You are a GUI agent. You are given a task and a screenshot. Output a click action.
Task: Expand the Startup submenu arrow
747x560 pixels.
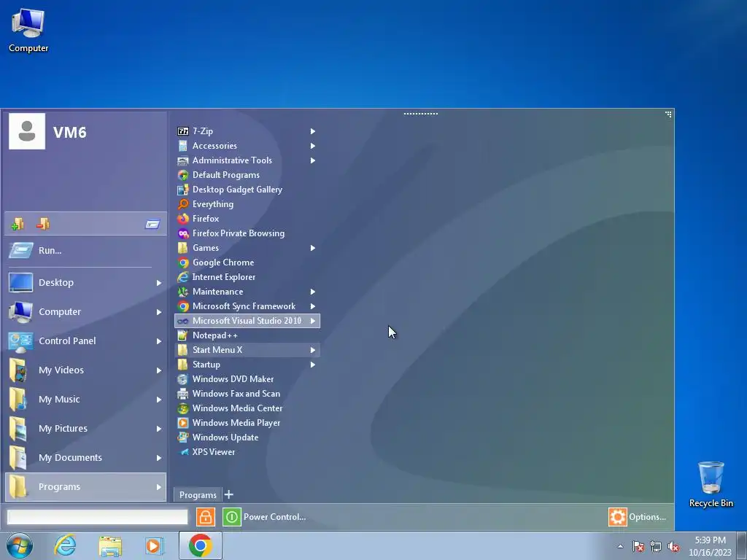point(313,365)
